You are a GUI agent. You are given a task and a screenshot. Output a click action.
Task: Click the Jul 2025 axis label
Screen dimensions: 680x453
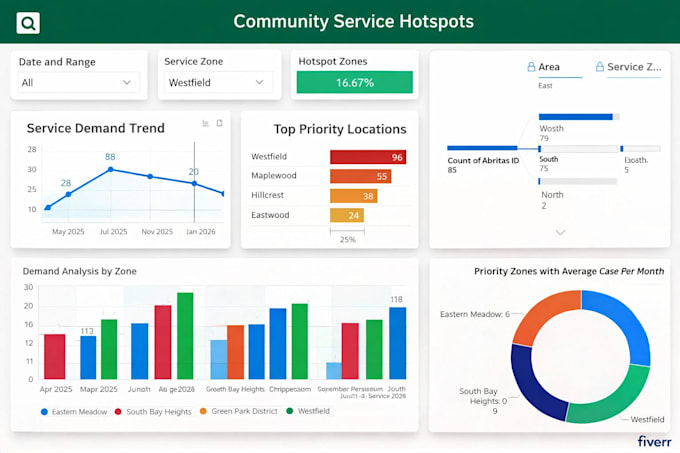pos(113,231)
